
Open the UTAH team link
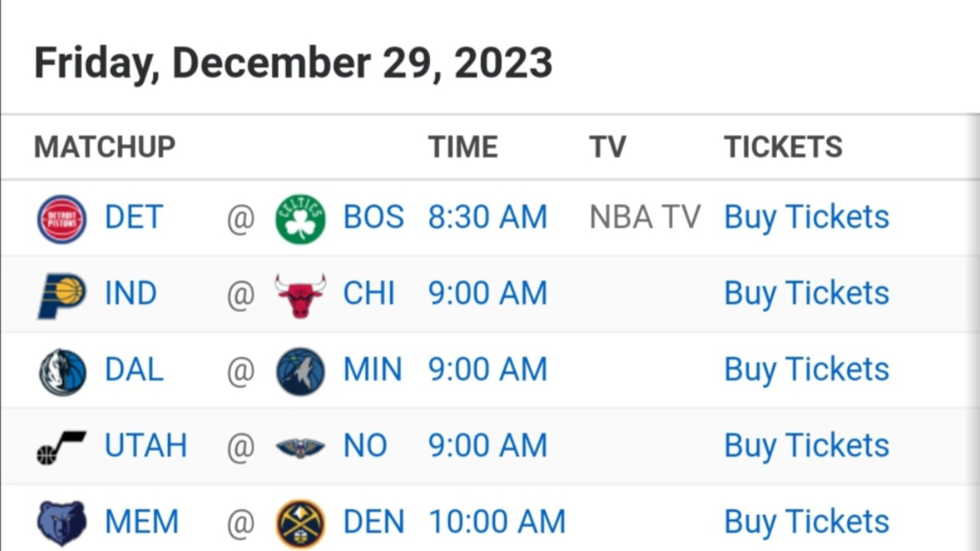click(x=146, y=445)
